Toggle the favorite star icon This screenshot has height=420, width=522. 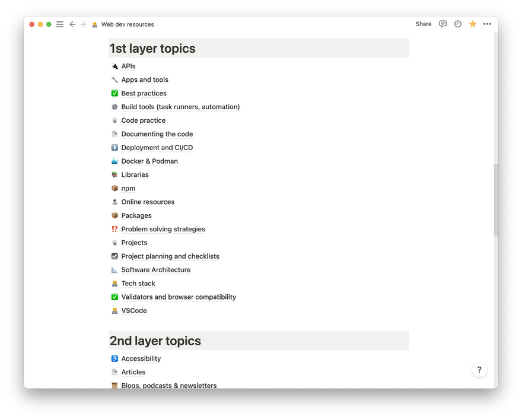click(473, 24)
